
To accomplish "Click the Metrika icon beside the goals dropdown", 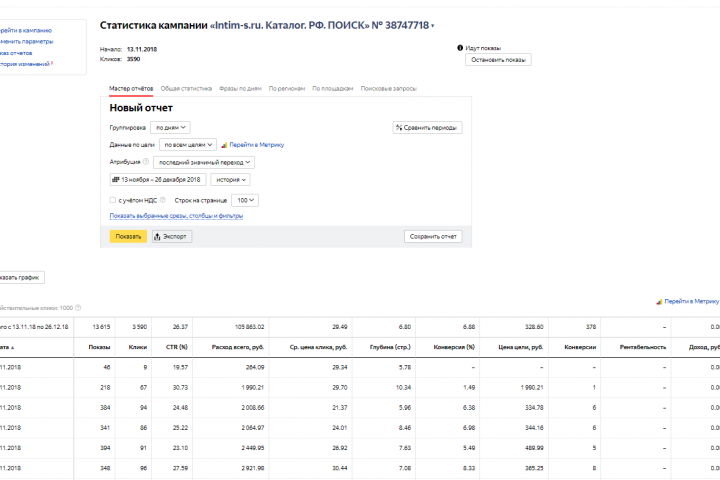I will [224, 145].
